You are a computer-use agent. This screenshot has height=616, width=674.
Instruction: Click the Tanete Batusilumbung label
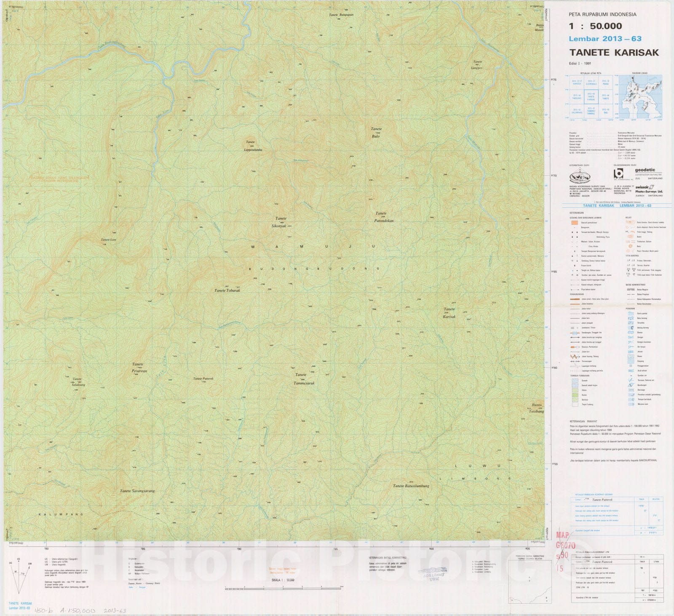click(411, 485)
